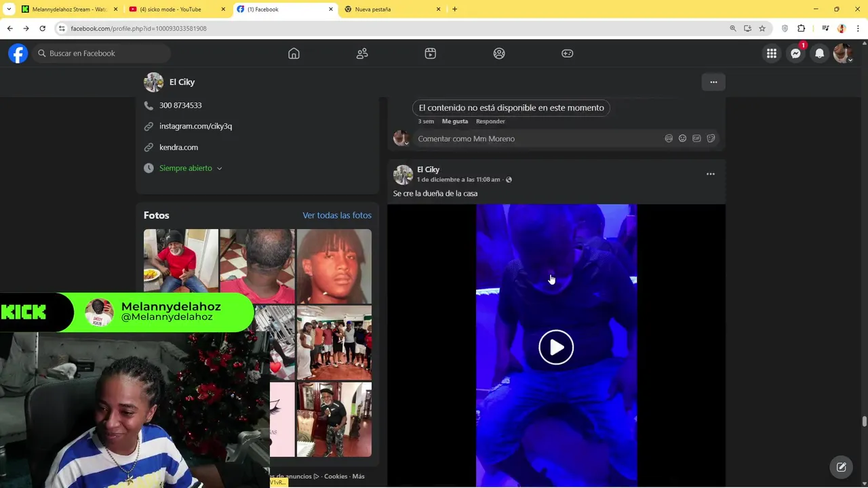Expand Siempre abierto hours dropdown

[191, 168]
